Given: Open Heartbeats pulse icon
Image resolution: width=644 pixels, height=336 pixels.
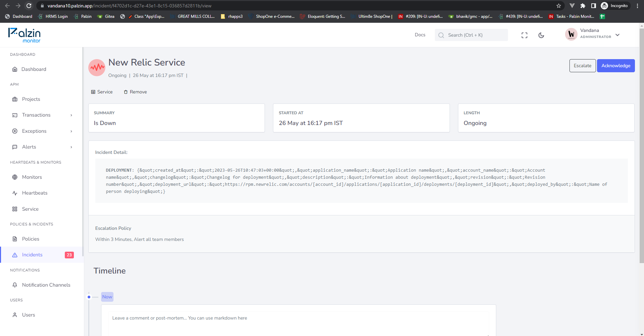Looking at the screenshot, I should 15,193.
